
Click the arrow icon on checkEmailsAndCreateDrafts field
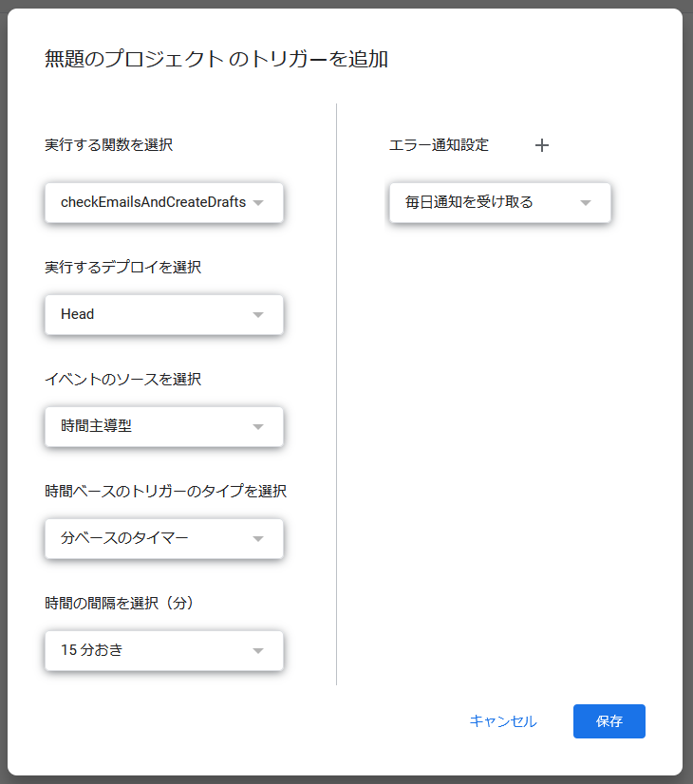pos(258,203)
